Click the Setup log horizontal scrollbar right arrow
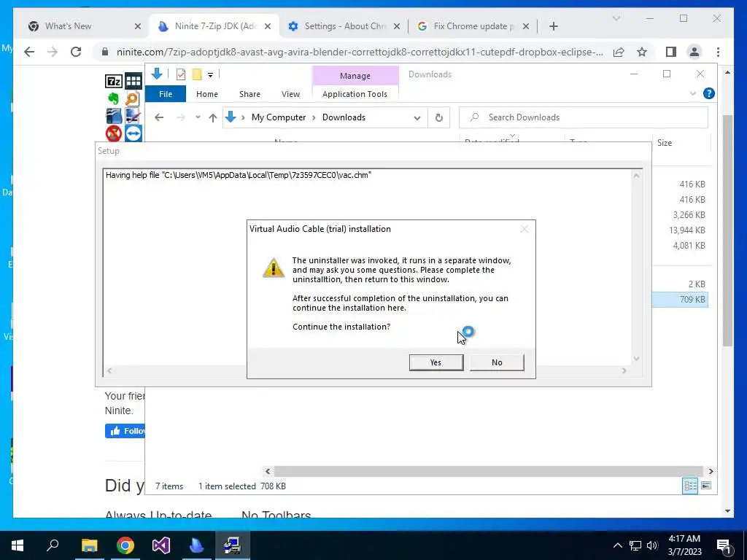Screen dimensions: 747x560 [624, 370]
